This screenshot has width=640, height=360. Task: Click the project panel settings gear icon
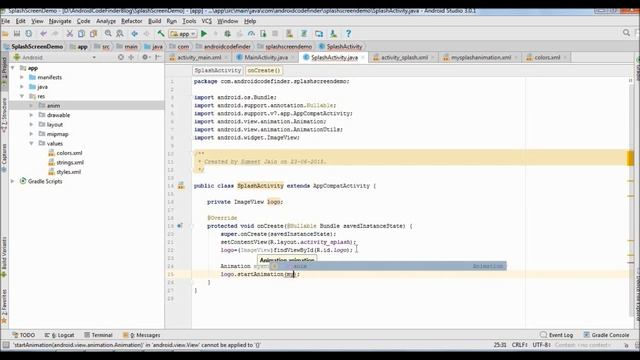[x=145, y=58]
